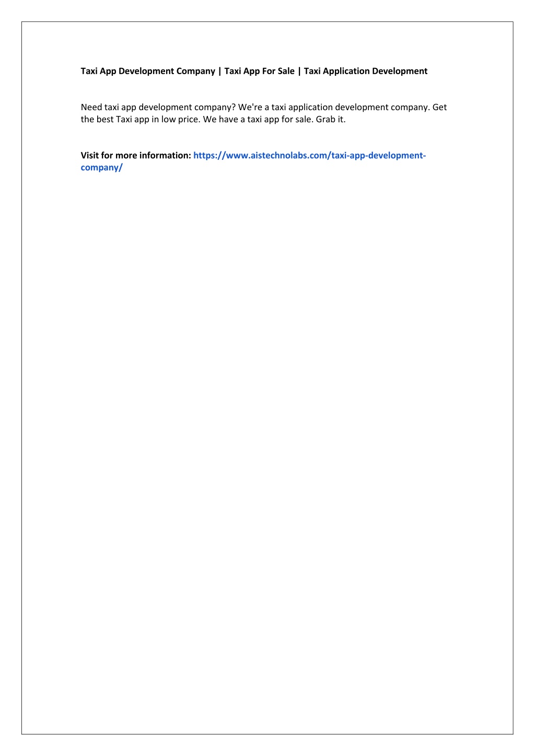535x756 pixels.
Task: Click 'Taxi App For Sale' in heading
Action: click(x=259, y=71)
